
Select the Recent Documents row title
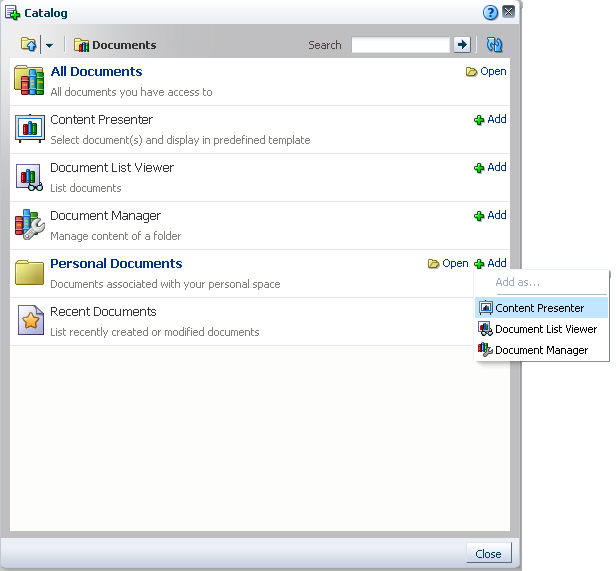[x=103, y=312]
